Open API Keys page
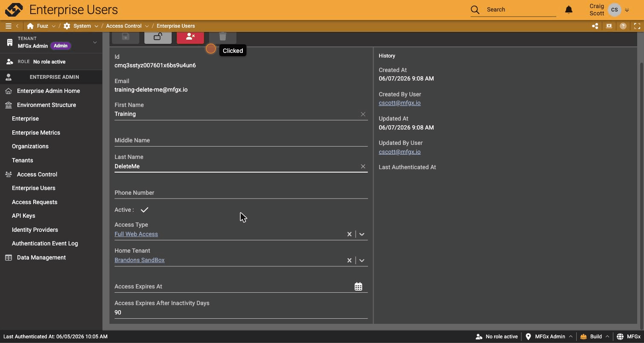Viewport: 644px width, 343px height. [x=23, y=216]
